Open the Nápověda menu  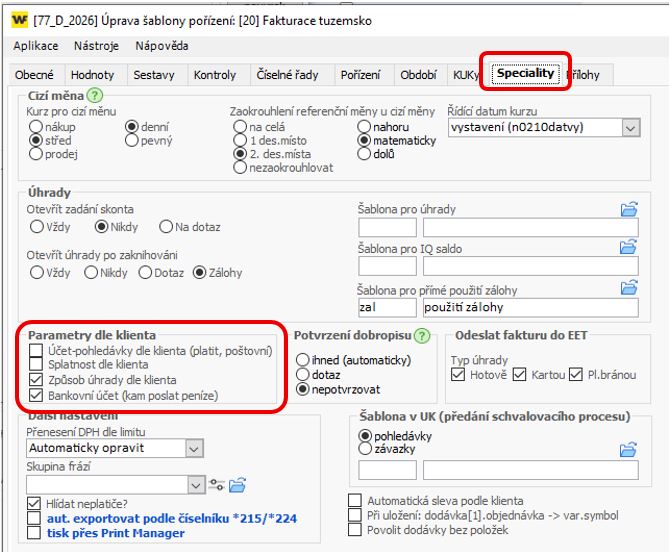(x=161, y=46)
